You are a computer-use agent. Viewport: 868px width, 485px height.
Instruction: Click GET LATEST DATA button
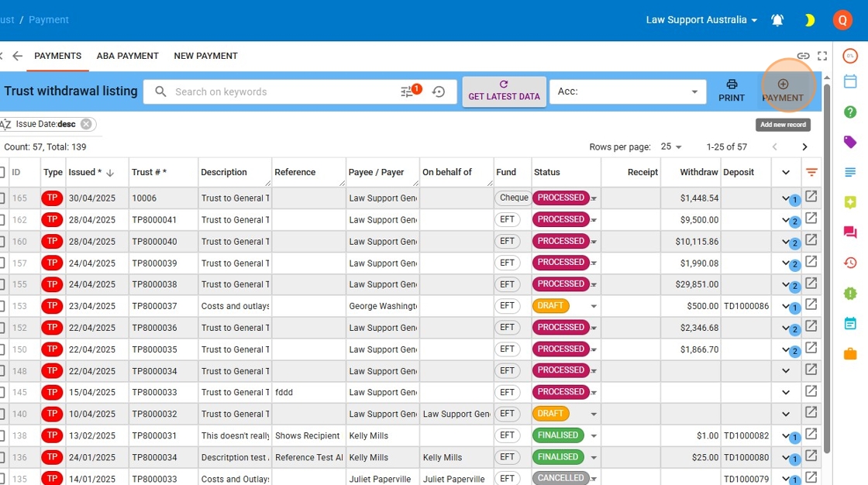pos(504,91)
